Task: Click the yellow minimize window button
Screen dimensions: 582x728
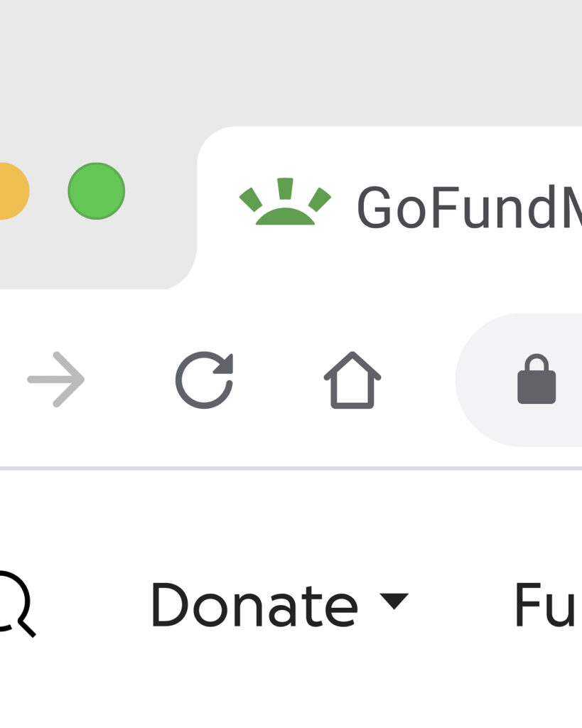Action: pos(11,191)
